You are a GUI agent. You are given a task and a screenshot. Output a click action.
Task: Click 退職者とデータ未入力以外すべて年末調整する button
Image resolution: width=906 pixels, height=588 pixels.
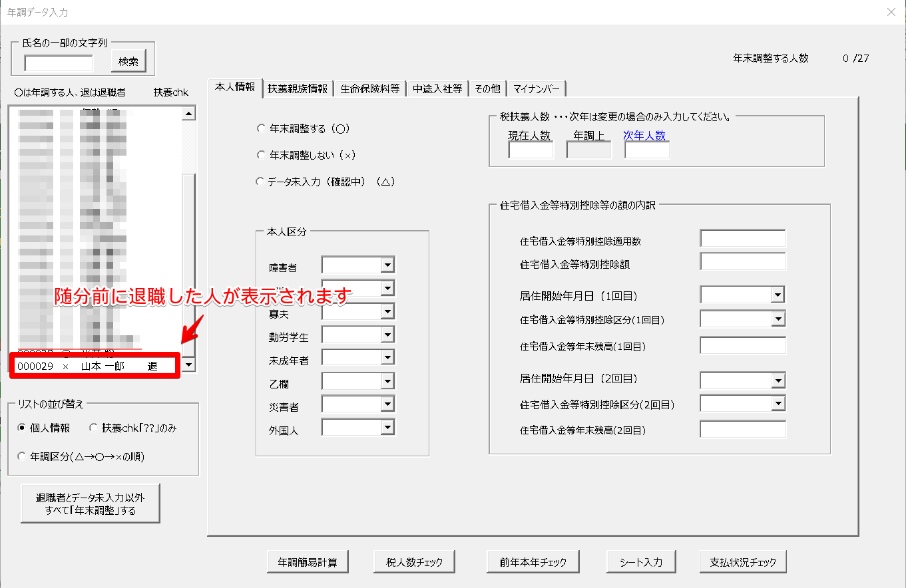[x=90, y=504]
